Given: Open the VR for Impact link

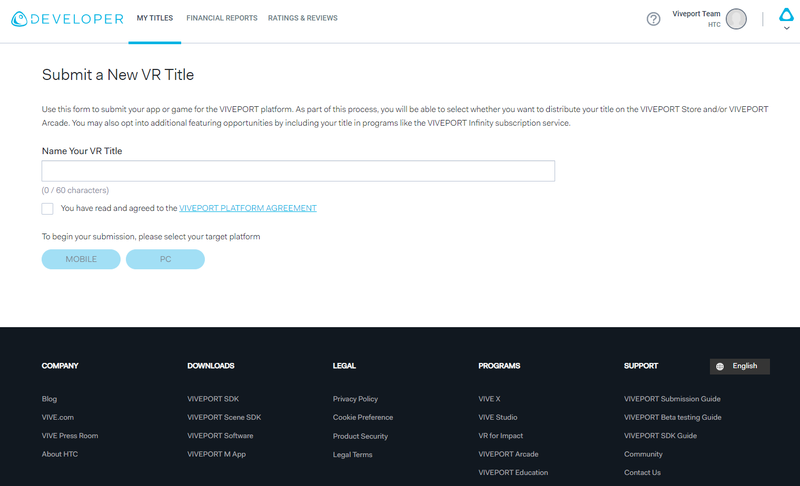Looking at the screenshot, I should click(x=501, y=436).
